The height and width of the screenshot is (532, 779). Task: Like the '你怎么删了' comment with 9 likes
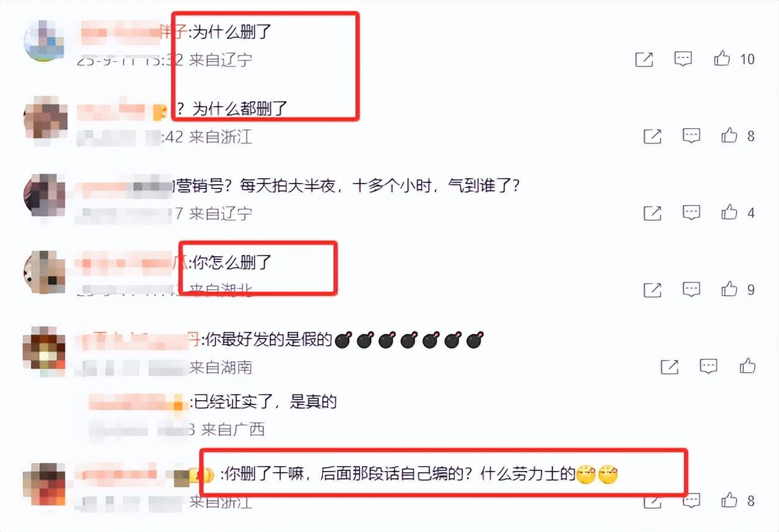pos(730,289)
